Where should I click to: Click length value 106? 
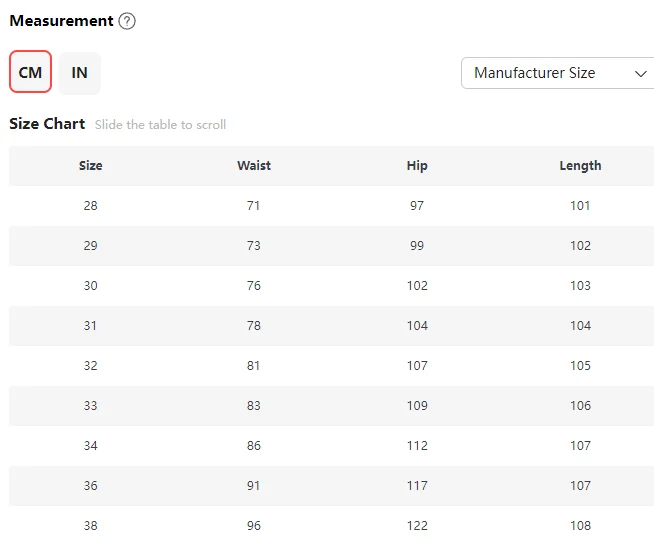[x=581, y=406]
